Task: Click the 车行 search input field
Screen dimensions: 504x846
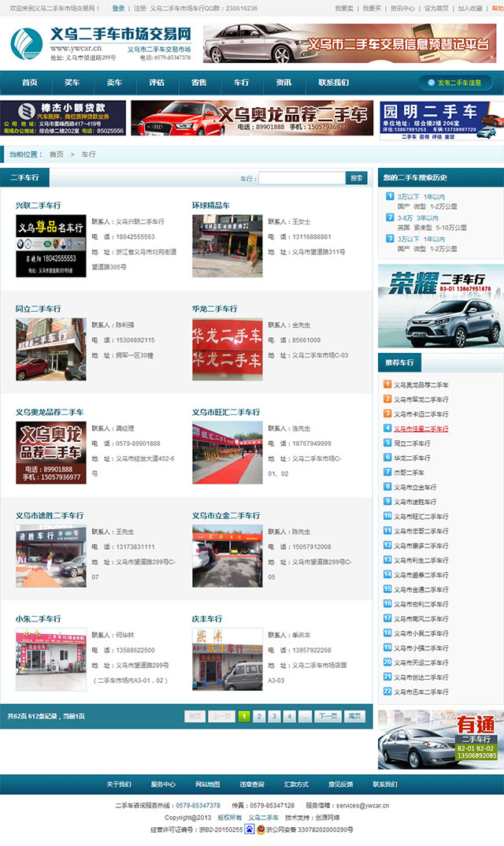Action: click(x=302, y=178)
